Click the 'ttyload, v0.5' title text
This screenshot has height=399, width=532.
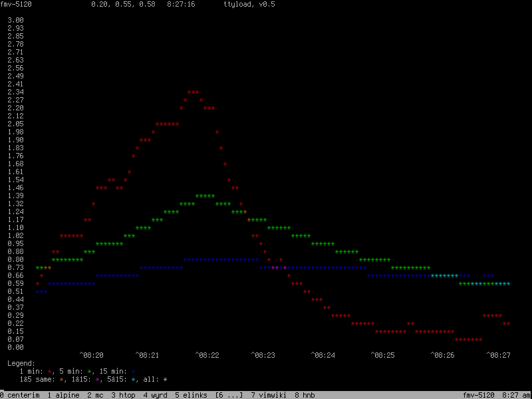(249, 5)
